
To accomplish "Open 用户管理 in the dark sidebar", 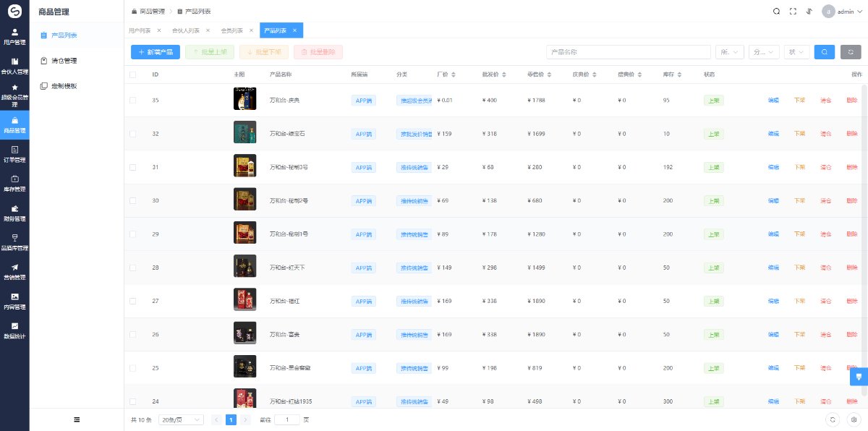I will 14,37.
